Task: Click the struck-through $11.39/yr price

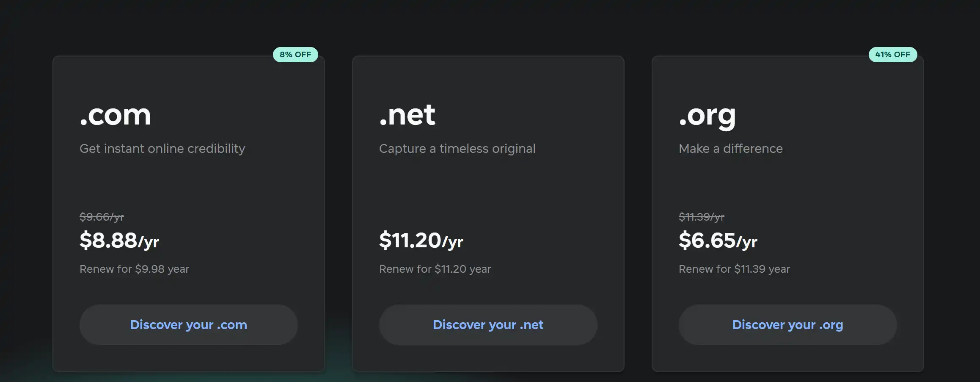Action: [702, 217]
